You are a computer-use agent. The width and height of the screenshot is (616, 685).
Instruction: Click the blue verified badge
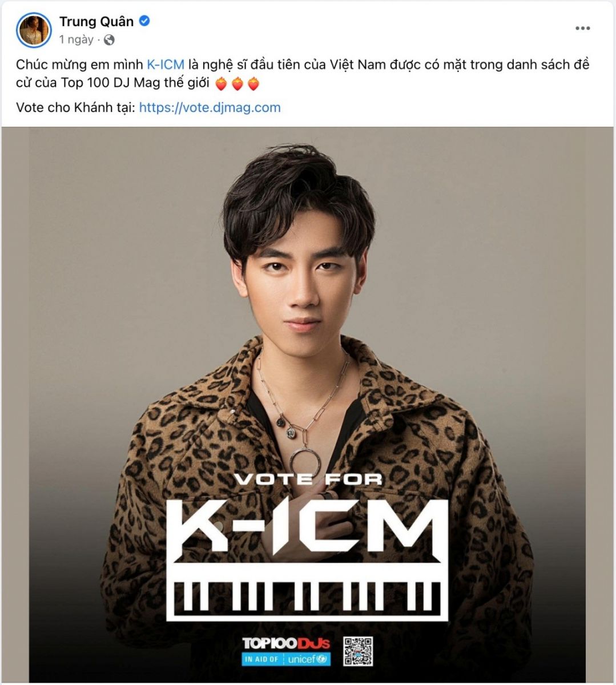(145, 21)
